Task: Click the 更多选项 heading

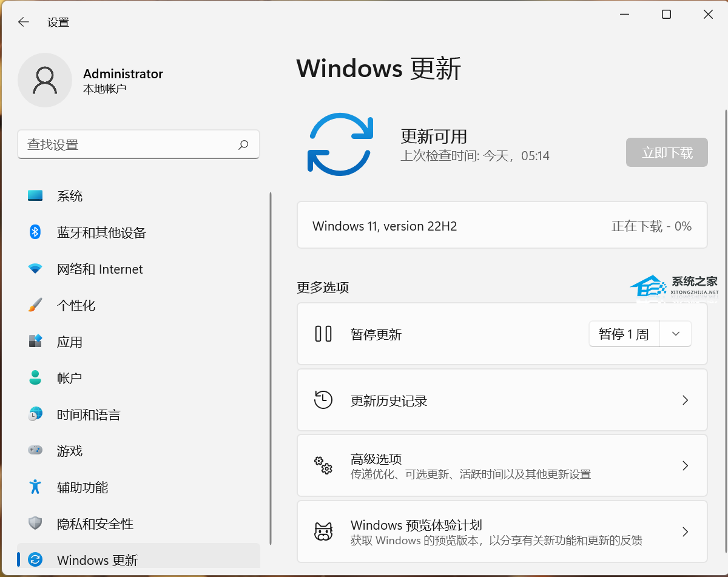Action: point(323,287)
